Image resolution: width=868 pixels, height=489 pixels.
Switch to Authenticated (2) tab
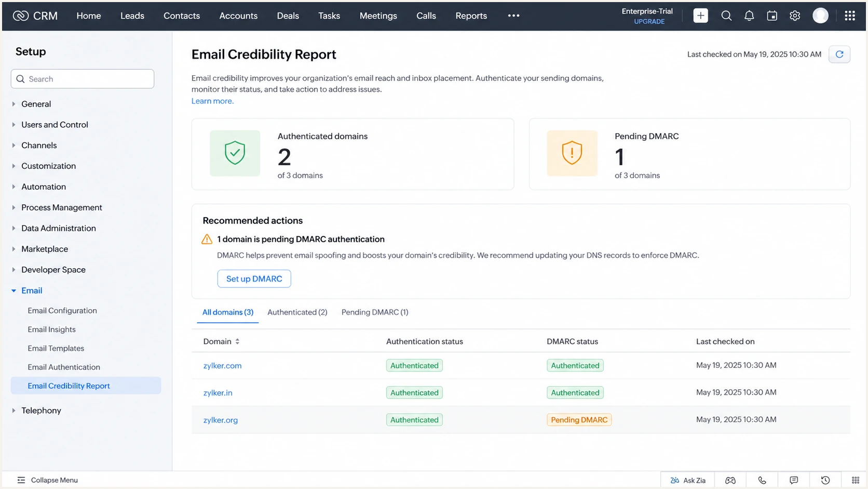click(297, 312)
